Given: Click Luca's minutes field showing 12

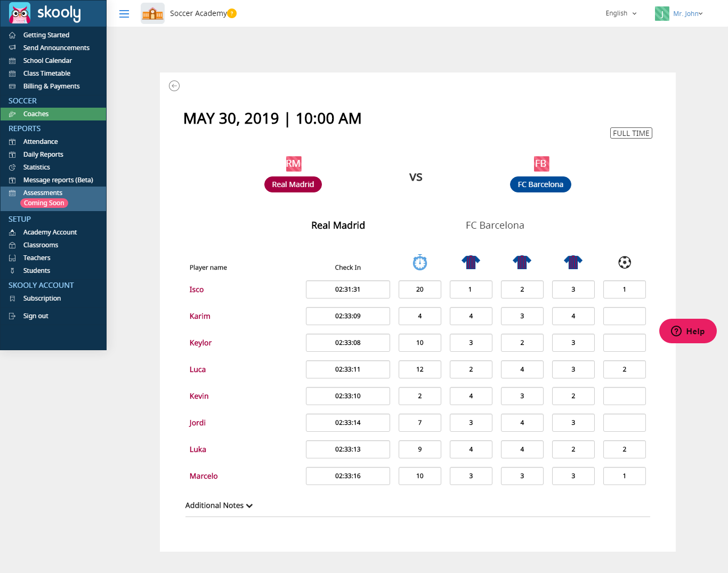Looking at the screenshot, I should [x=420, y=369].
